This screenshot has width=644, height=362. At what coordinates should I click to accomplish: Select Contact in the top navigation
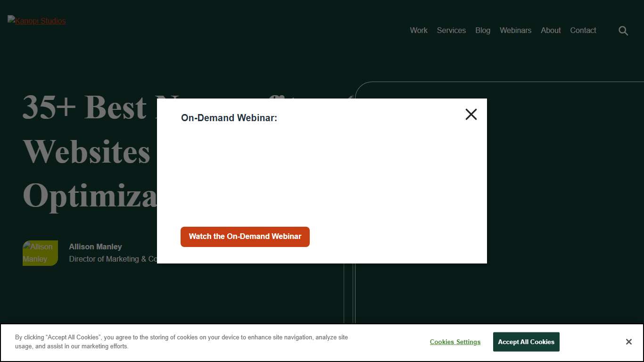click(583, 30)
